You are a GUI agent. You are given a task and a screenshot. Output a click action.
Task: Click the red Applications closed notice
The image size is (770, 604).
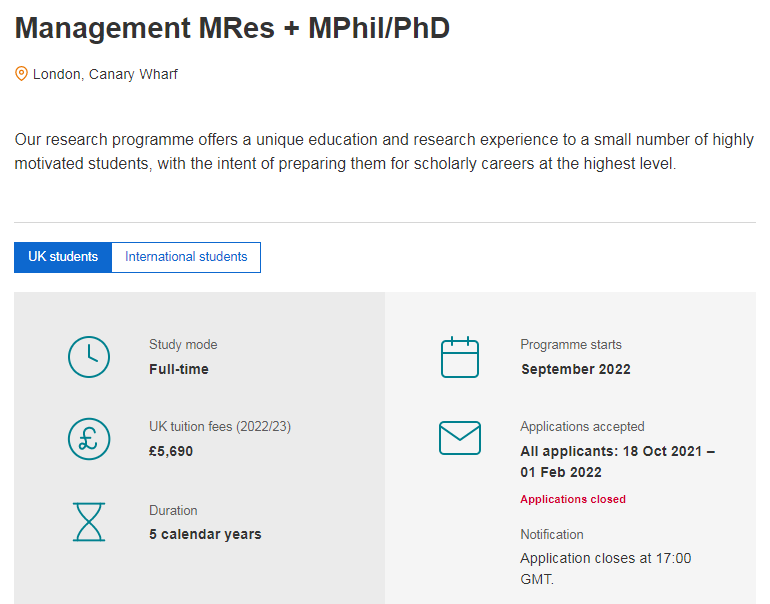[573, 499]
